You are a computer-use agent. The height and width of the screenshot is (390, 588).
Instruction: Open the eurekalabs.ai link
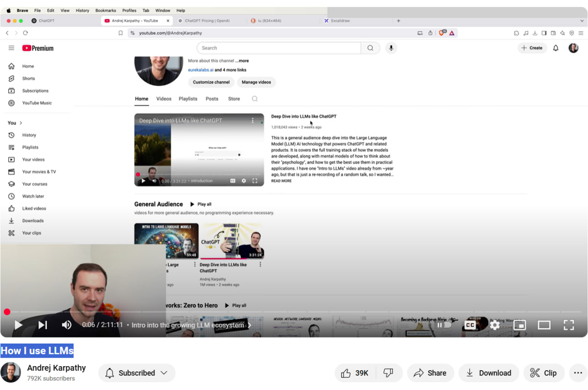[x=201, y=70]
